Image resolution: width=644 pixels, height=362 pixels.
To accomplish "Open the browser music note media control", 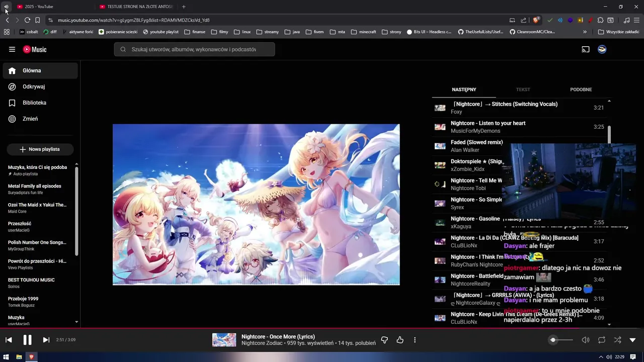I will [x=626, y=20].
